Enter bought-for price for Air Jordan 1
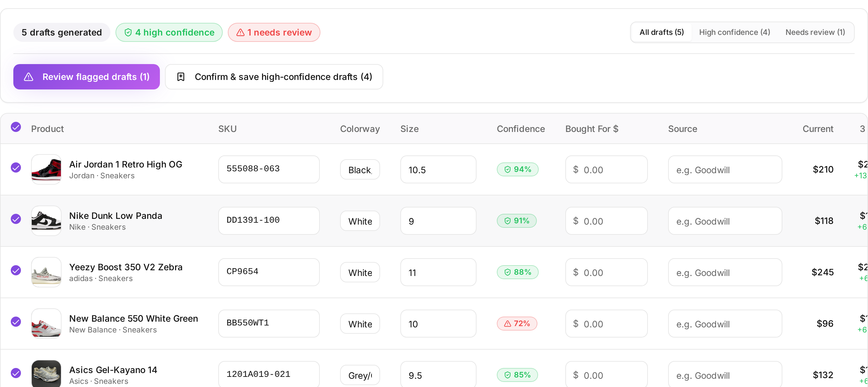This screenshot has width=868, height=387. pos(606,169)
